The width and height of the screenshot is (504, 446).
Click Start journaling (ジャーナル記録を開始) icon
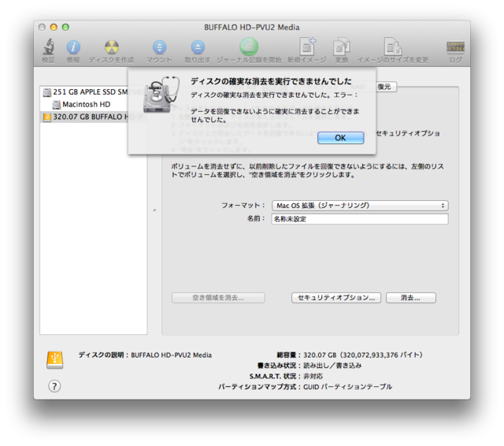coord(249,46)
